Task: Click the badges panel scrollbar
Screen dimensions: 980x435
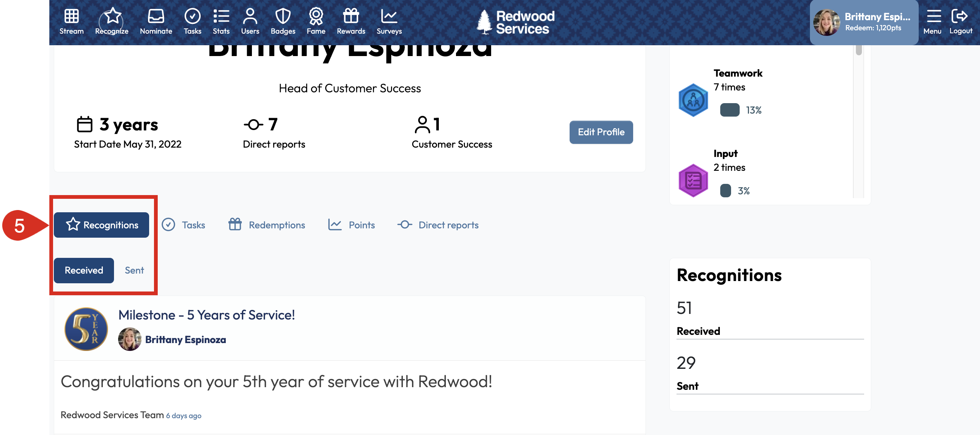Action: click(858, 50)
